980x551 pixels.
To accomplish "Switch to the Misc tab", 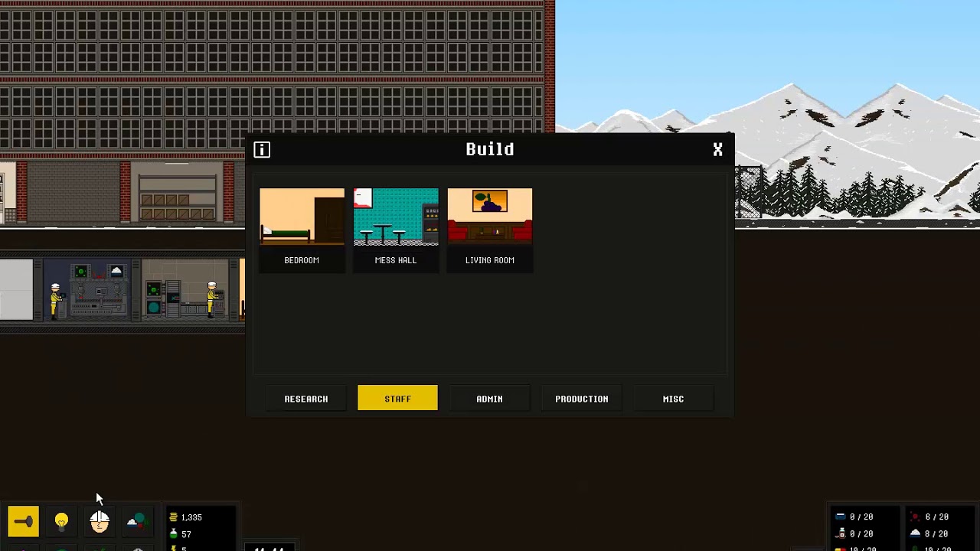I will 673,399.
